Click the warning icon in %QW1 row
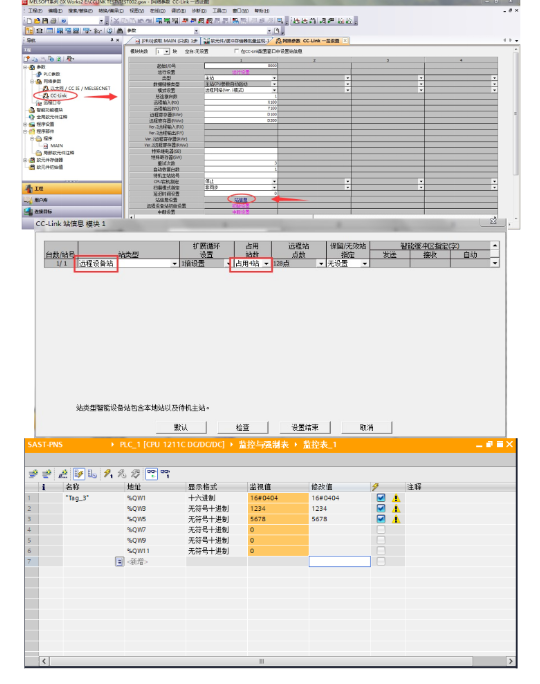 [396, 498]
